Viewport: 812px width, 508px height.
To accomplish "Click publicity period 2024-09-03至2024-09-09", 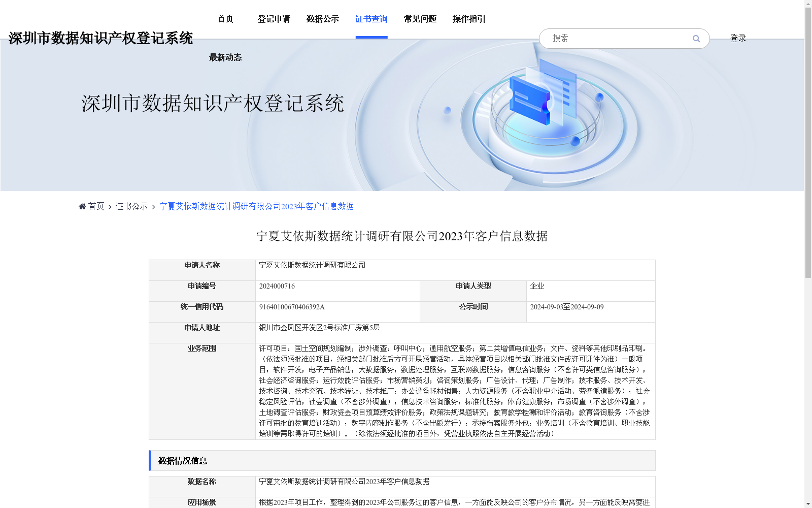I will click(x=567, y=307).
